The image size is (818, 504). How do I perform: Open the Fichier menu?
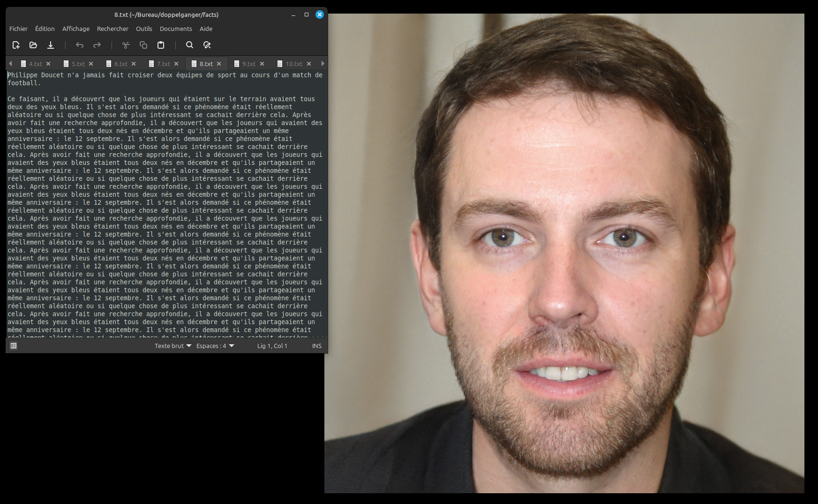click(18, 29)
